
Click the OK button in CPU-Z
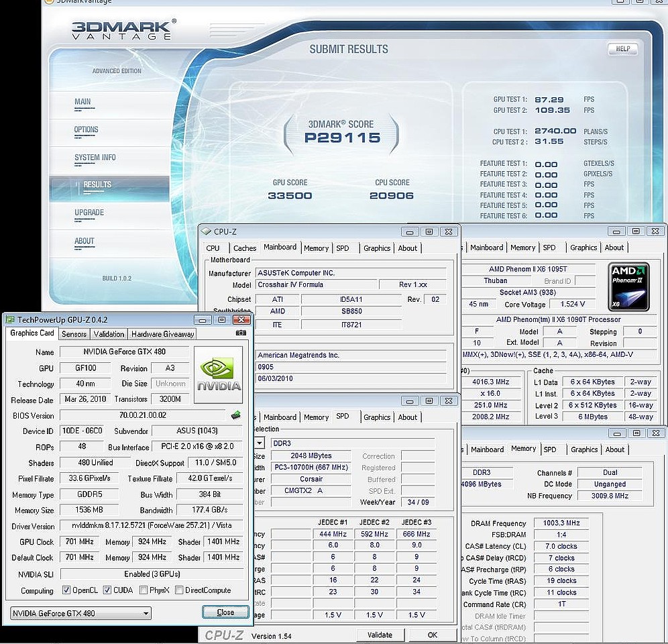pyautogui.click(x=433, y=635)
